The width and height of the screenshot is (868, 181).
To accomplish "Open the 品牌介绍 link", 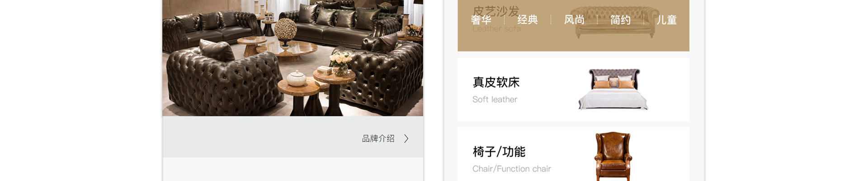I will coord(378,138).
